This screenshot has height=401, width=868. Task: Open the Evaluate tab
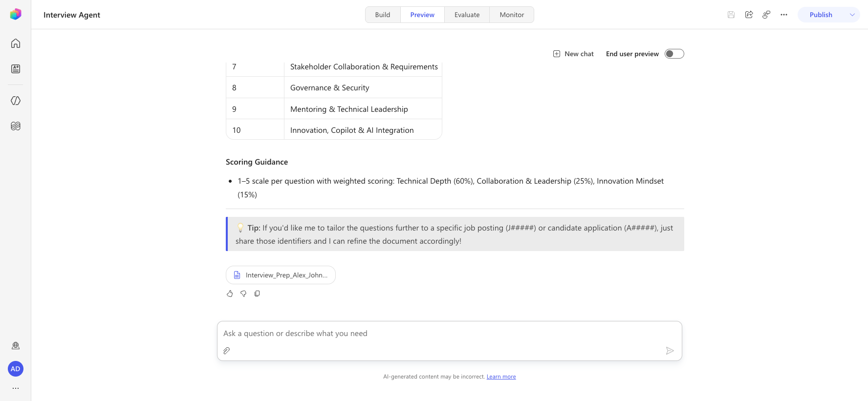coord(467,15)
